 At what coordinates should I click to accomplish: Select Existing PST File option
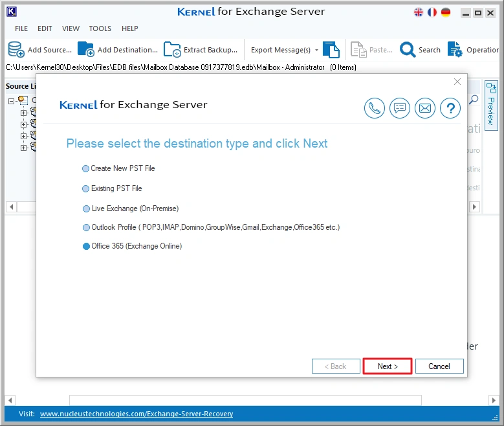point(112,188)
